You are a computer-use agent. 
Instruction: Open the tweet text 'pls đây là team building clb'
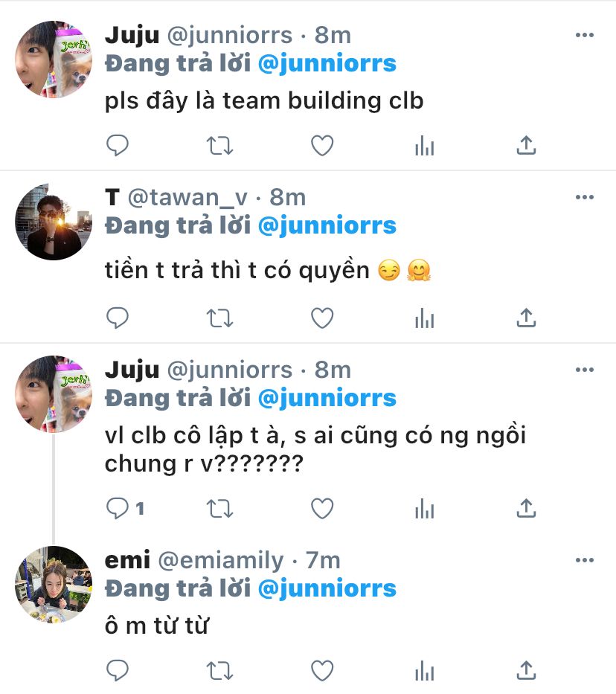pos(264,101)
